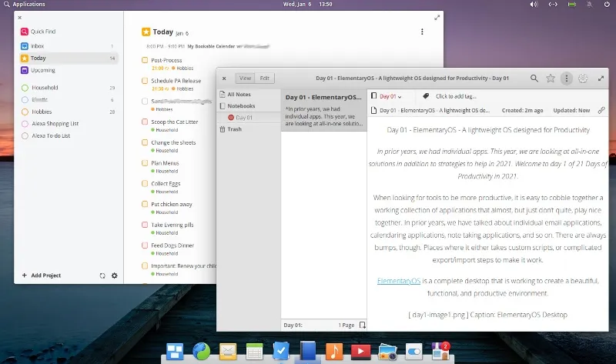Open settings gear in task app sidebar

pos(115,276)
